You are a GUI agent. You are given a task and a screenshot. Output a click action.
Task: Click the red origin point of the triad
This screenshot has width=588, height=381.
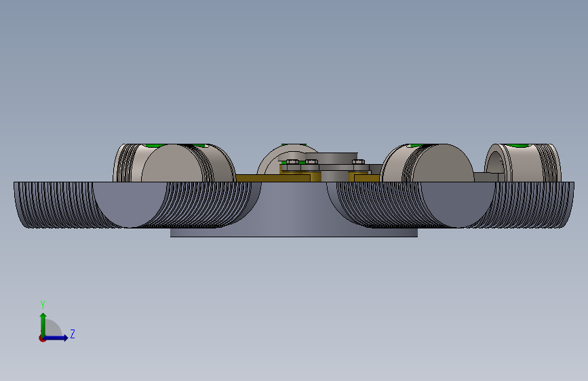point(42,338)
